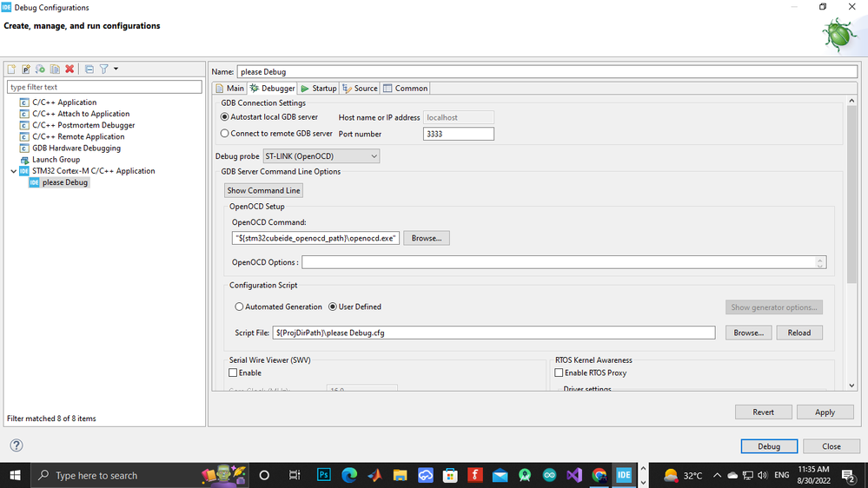This screenshot has width=868, height=488.
Task: Select Launch Group tree item
Action: (56, 160)
